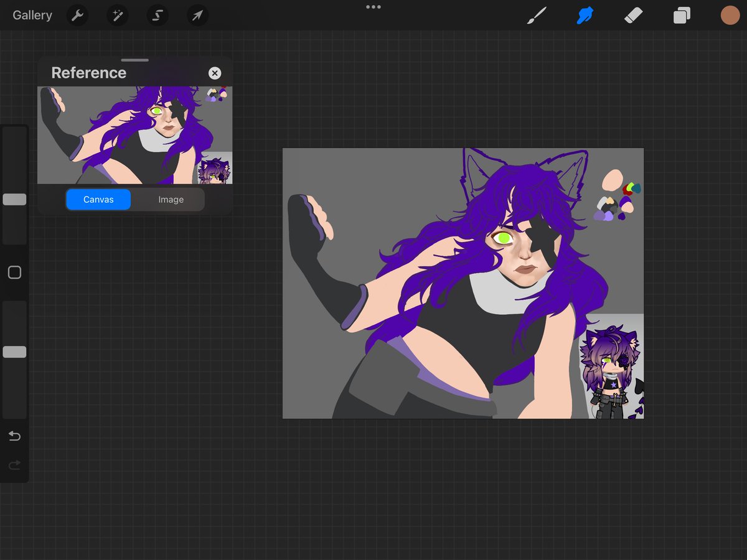The width and height of the screenshot is (747, 560).
Task: Undo the last action
Action: 14,436
